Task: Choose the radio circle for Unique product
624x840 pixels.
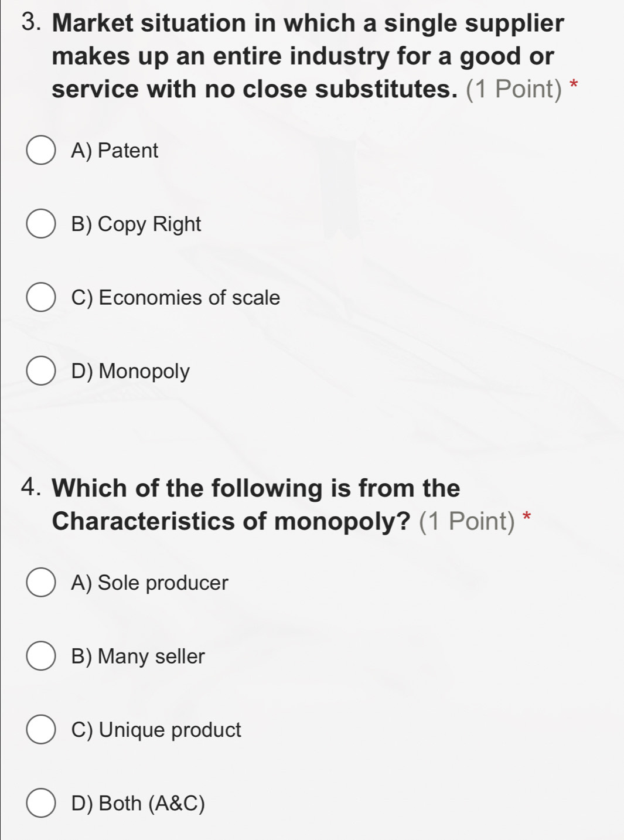Action: coord(41,730)
